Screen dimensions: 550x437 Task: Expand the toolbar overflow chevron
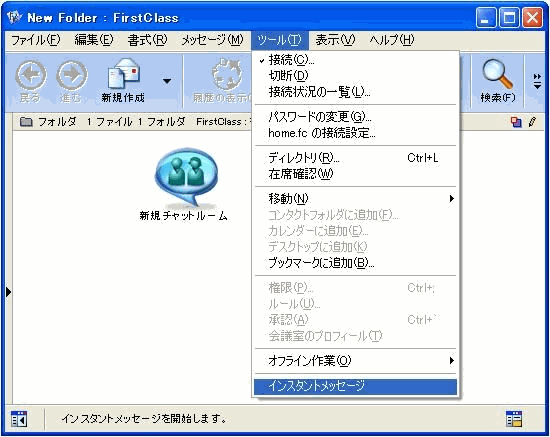(x=537, y=81)
